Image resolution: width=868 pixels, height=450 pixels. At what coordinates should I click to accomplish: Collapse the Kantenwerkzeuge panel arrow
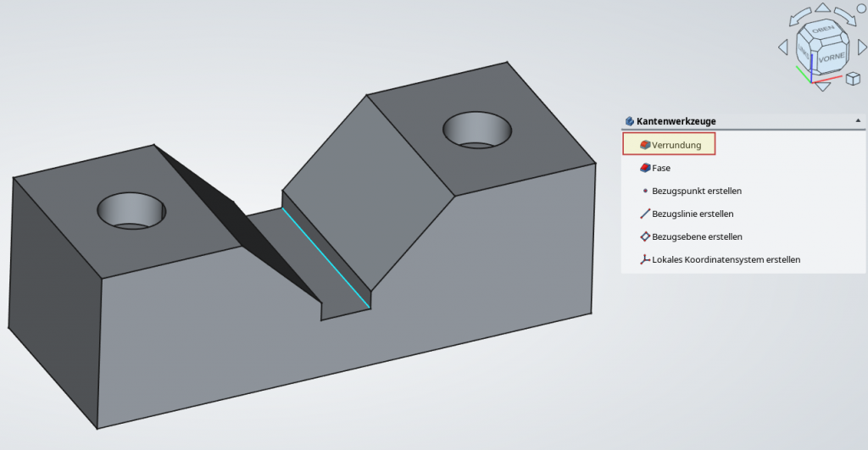[859, 121]
